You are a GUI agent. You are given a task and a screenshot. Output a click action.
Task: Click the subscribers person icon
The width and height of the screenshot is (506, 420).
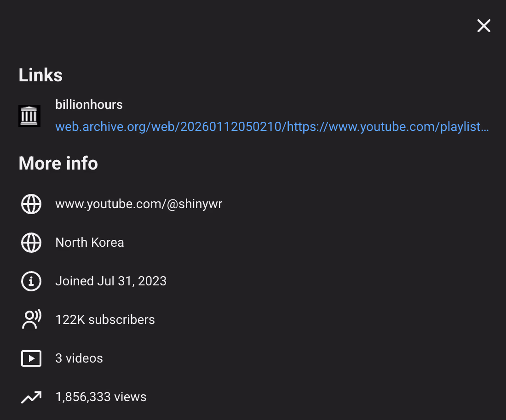point(31,320)
